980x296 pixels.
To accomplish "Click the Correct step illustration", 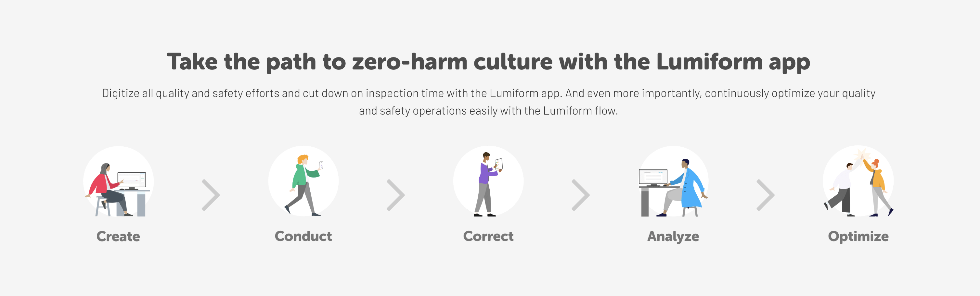I will tap(488, 181).
